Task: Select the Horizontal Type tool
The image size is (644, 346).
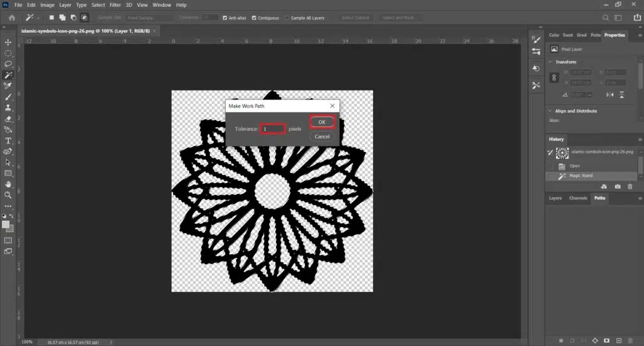Action: click(8, 140)
